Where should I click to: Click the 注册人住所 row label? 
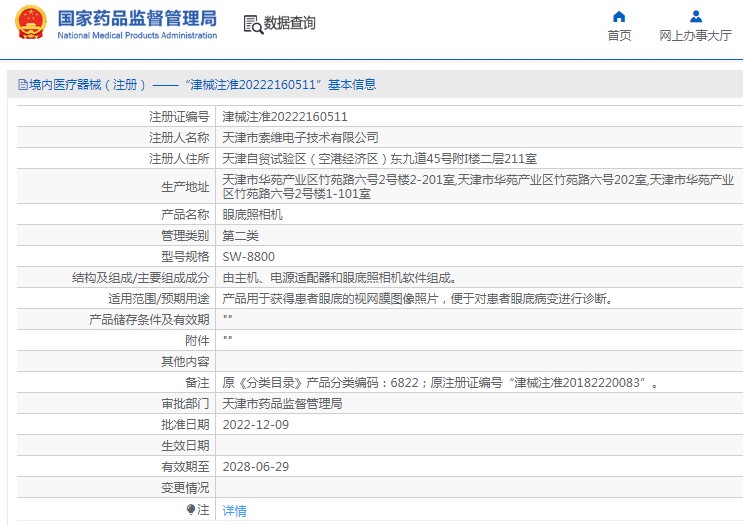[179, 159]
